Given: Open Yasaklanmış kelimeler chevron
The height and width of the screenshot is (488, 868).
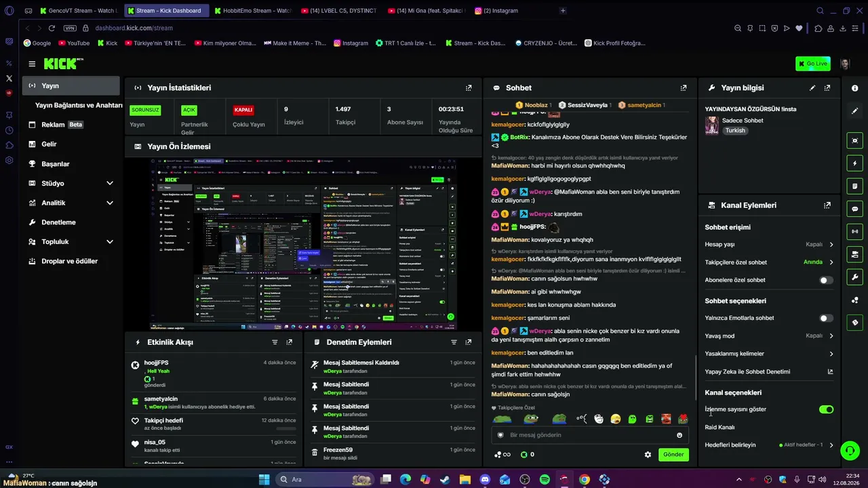Looking at the screenshot, I should tap(831, 353).
